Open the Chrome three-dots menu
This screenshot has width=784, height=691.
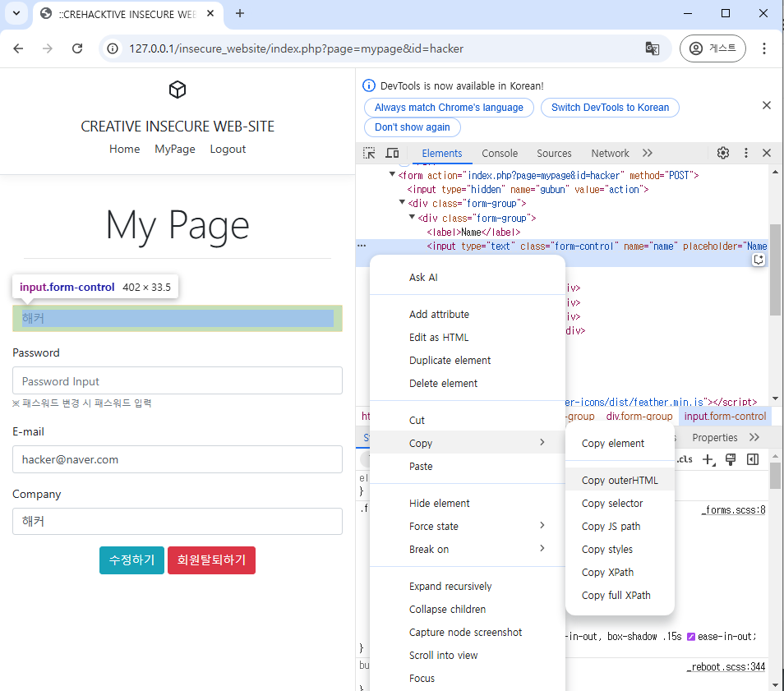pyautogui.click(x=764, y=48)
